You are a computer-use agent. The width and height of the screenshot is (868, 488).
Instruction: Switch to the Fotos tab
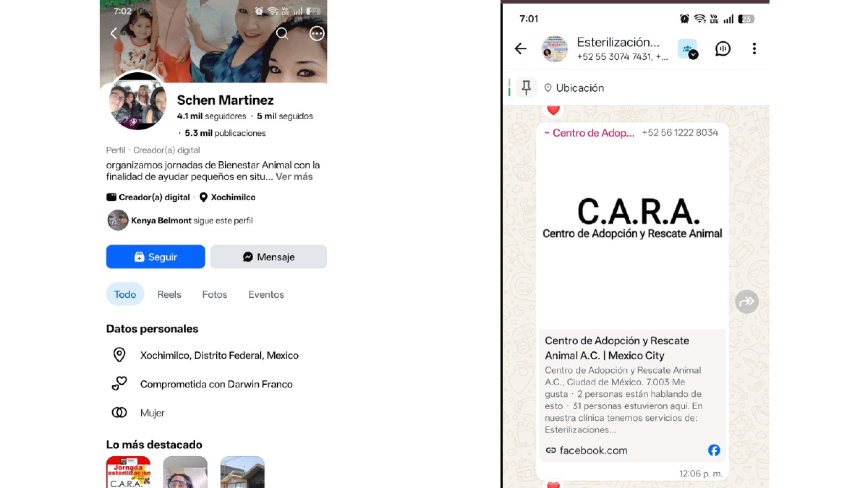point(215,294)
